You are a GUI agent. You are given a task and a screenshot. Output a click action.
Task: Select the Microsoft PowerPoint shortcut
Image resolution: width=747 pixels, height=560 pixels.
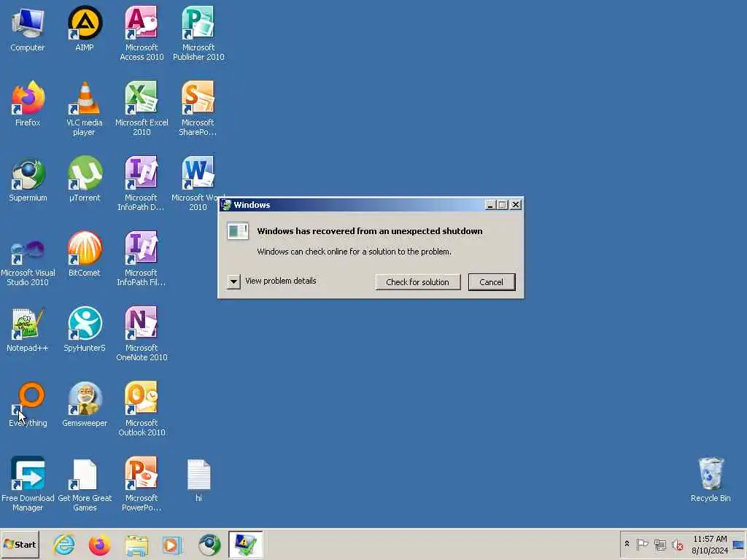[142, 485]
